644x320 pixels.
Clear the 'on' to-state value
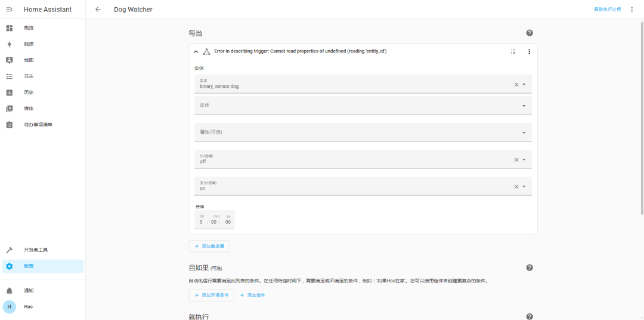pos(516,186)
